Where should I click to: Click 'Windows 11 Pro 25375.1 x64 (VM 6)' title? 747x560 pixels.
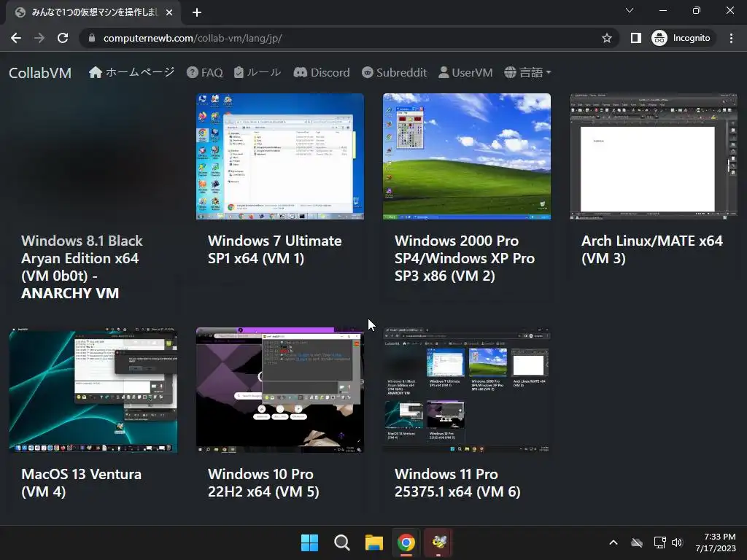[x=457, y=483]
